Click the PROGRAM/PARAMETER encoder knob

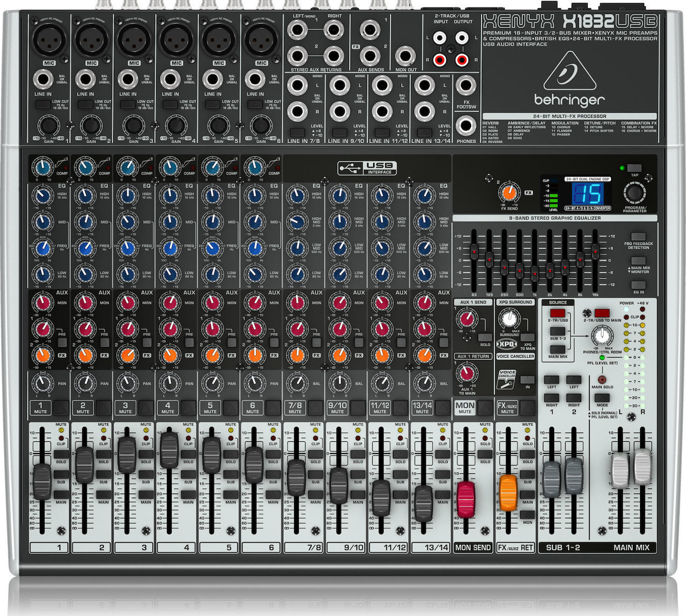(x=634, y=193)
